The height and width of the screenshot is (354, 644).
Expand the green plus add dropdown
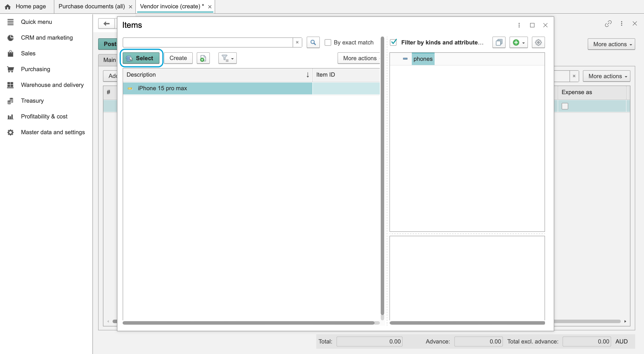[518, 42]
